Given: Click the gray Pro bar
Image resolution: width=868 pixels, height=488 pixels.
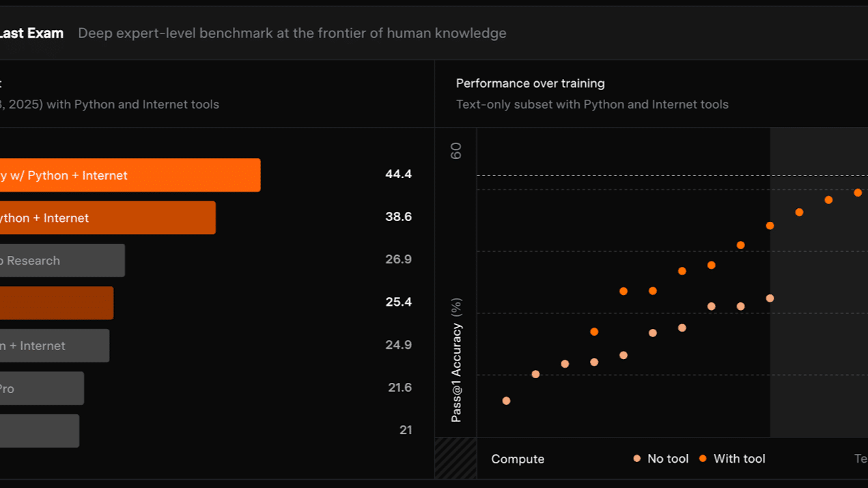Looking at the screenshot, I should 41,388.
